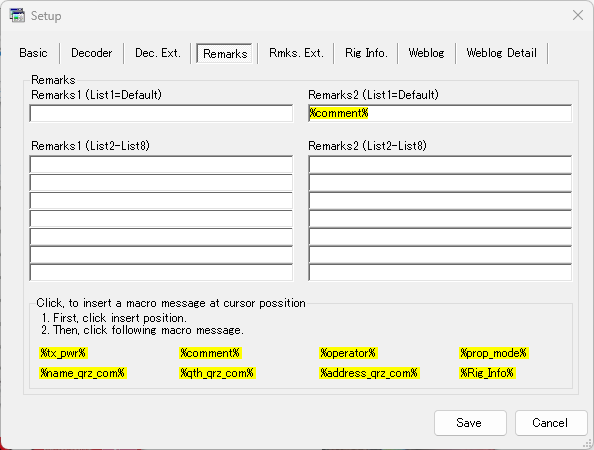
Task: Switch to the Weblog tab
Action: 426,53
